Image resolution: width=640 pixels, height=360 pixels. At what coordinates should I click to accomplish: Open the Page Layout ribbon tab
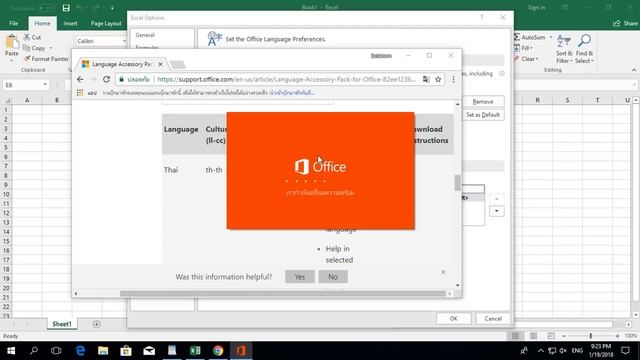106,23
